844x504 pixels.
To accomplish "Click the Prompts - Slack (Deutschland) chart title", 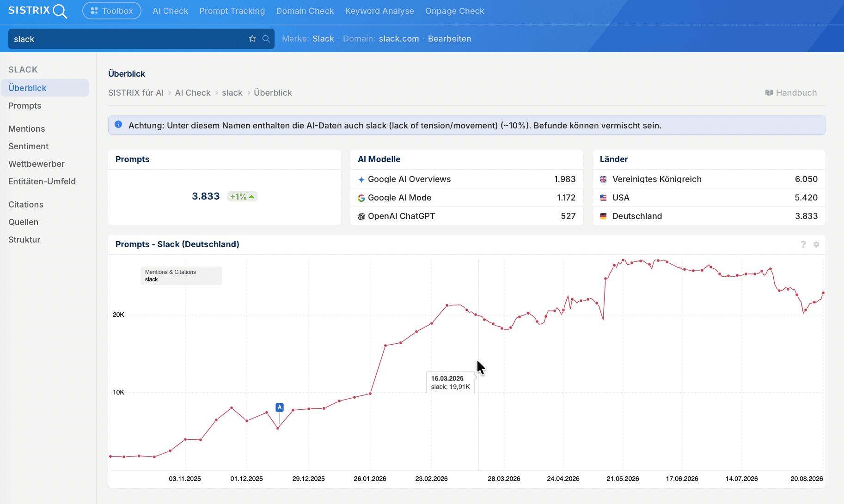I will [177, 244].
